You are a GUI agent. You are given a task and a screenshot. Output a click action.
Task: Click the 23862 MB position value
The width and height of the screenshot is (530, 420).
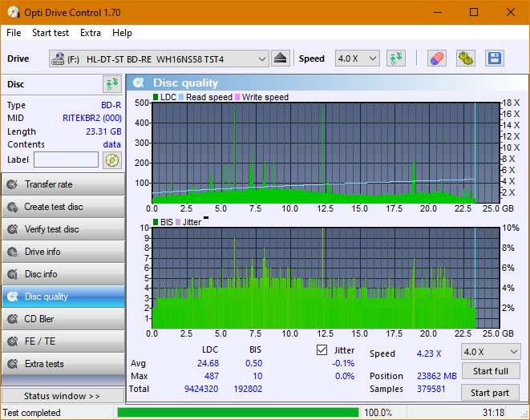click(437, 376)
